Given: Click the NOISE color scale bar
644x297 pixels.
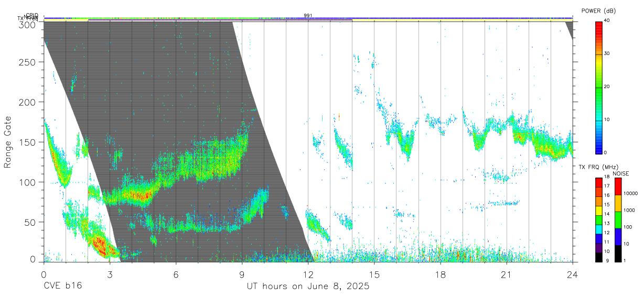Looking at the screenshot, I should click(618, 219).
